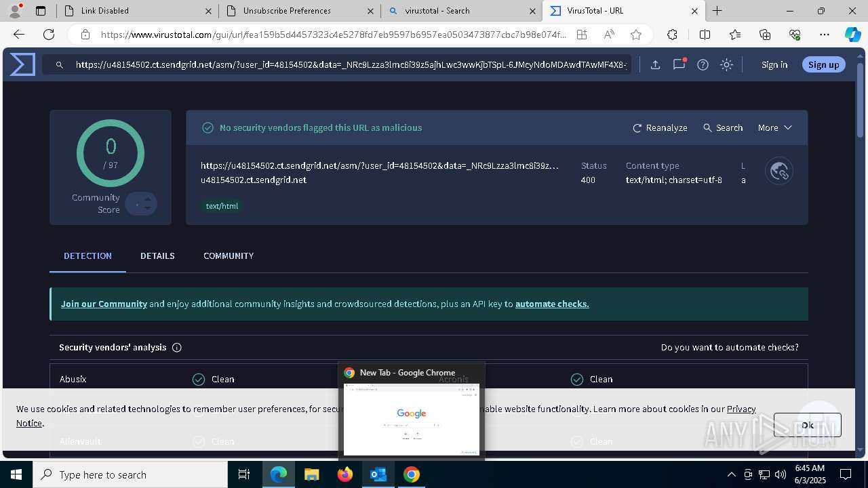Click scrollbar down arrow
Screen dimensions: 868x488
coord(861,449)
